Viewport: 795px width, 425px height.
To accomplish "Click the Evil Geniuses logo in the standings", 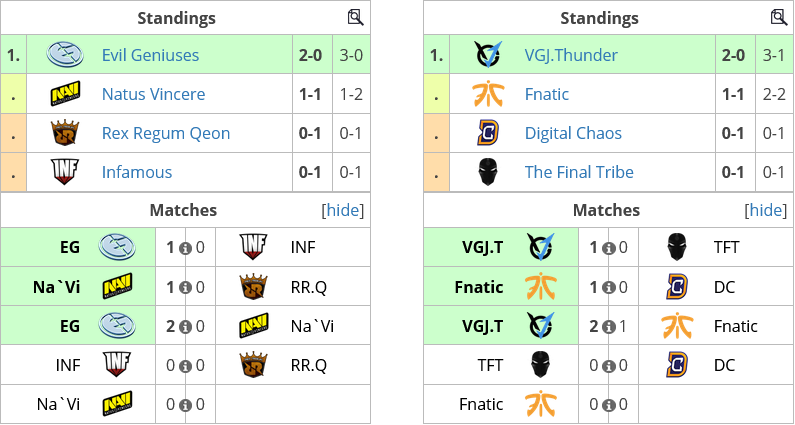I will tap(65, 55).
